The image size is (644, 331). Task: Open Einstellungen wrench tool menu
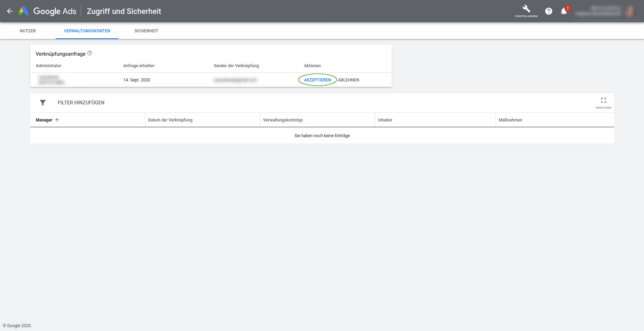[x=526, y=11]
